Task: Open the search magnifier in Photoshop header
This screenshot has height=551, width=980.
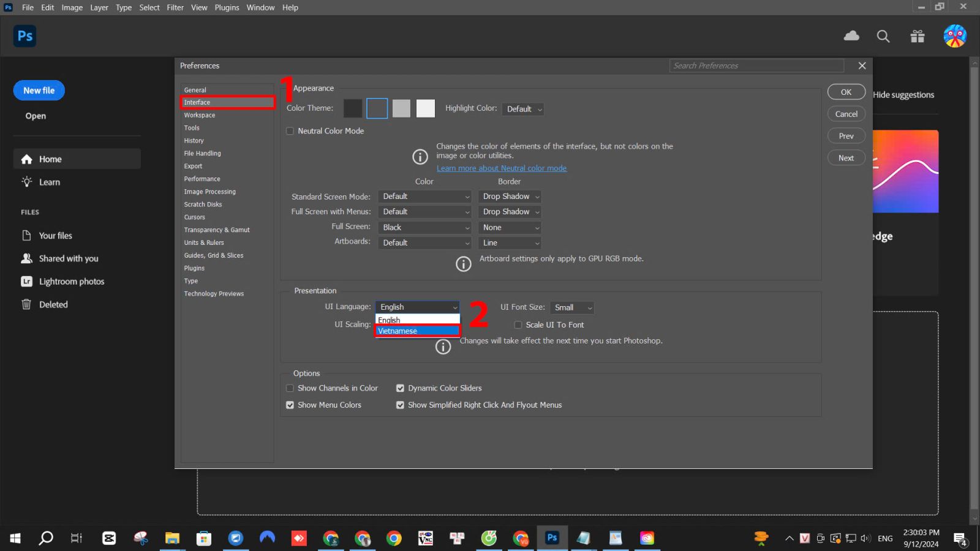Action: [883, 36]
